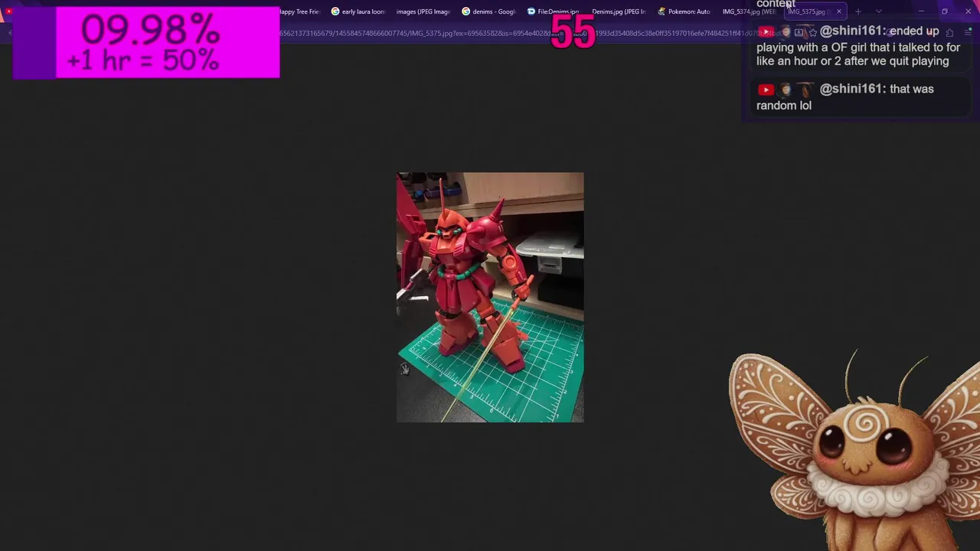The height and width of the screenshot is (551, 980).
Task: Expand the list all tabs dropdown
Action: click(878, 11)
